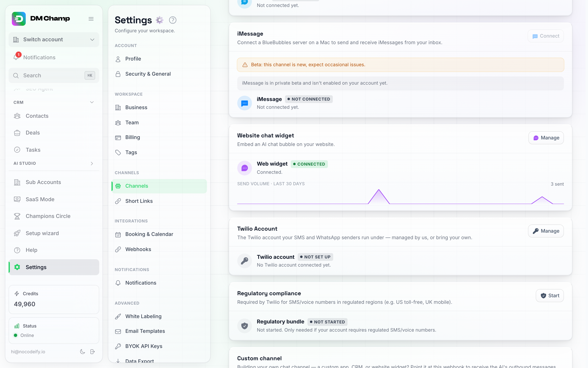Screen dimensions: 588x368
Task: Click the NOT CONNECTED badge for iMessage
Action: (308, 99)
